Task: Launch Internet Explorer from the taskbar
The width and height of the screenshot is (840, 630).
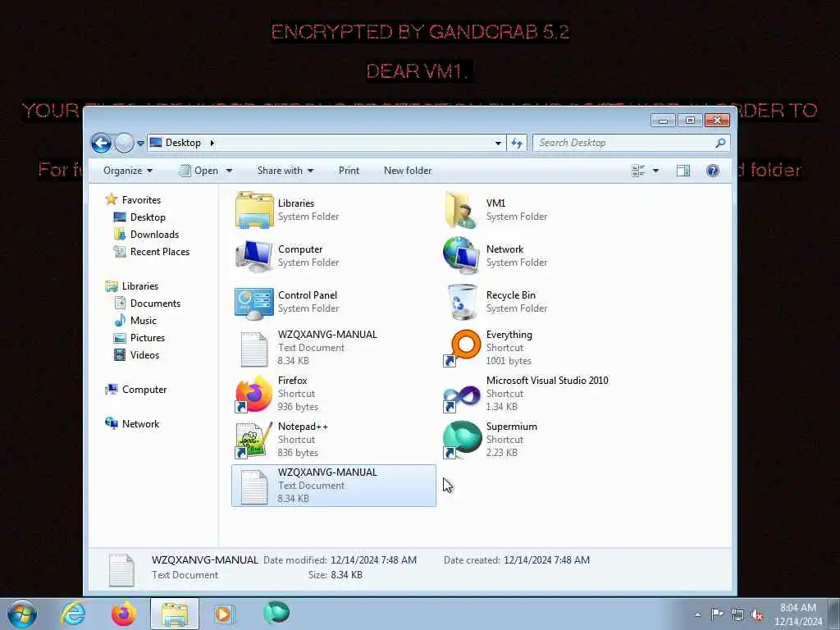Action: [x=73, y=614]
